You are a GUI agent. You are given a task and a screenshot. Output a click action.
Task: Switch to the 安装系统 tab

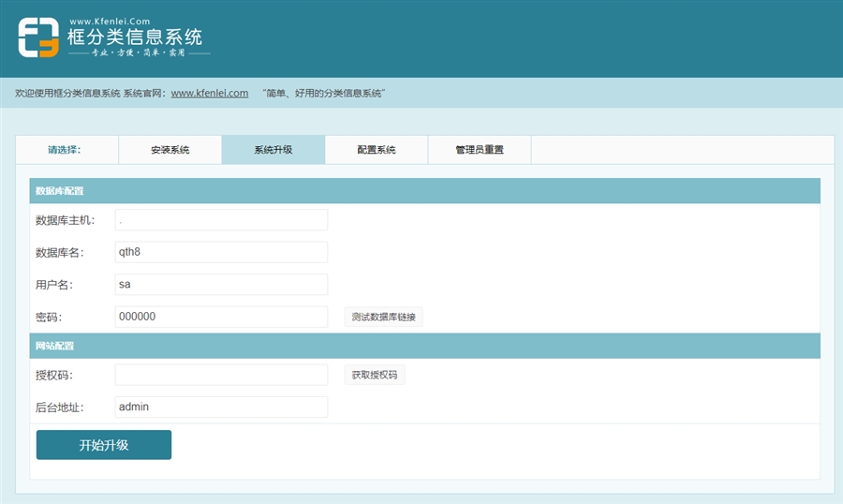click(x=170, y=150)
